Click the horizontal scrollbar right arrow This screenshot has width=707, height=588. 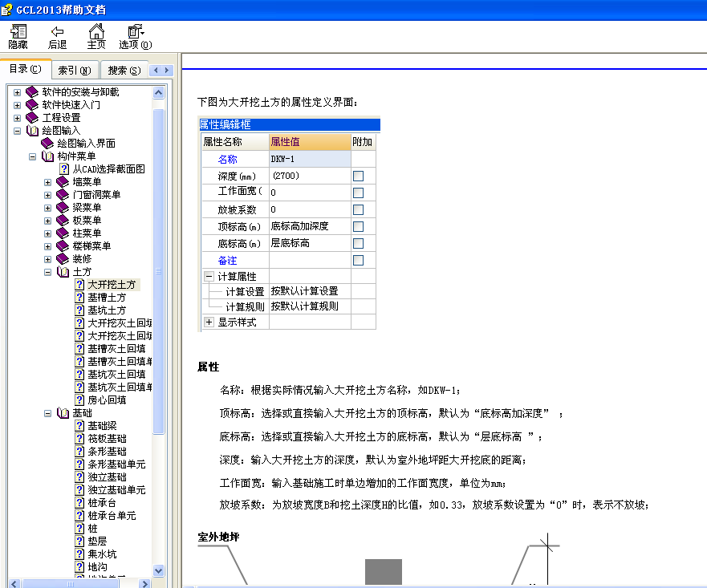[x=144, y=584]
